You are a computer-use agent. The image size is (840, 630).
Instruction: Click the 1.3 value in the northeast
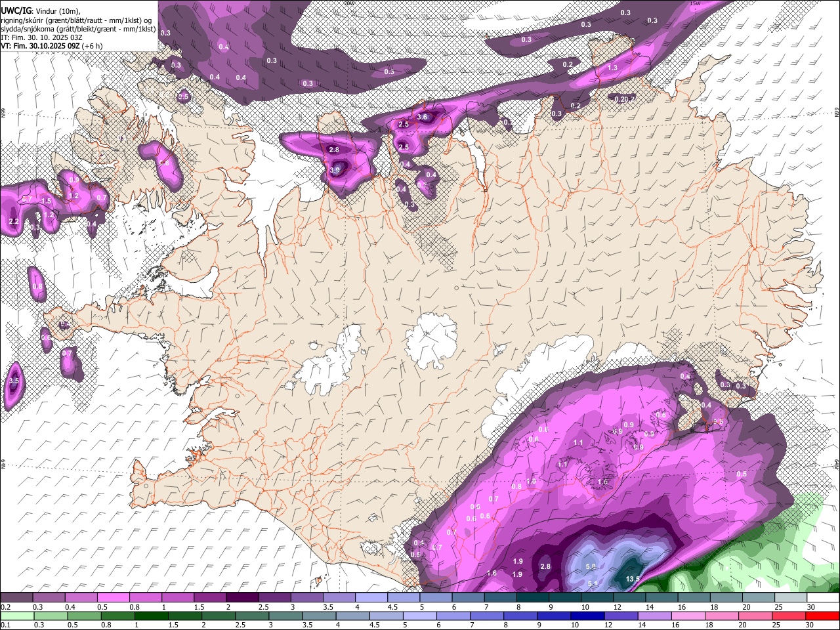point(612,68)
